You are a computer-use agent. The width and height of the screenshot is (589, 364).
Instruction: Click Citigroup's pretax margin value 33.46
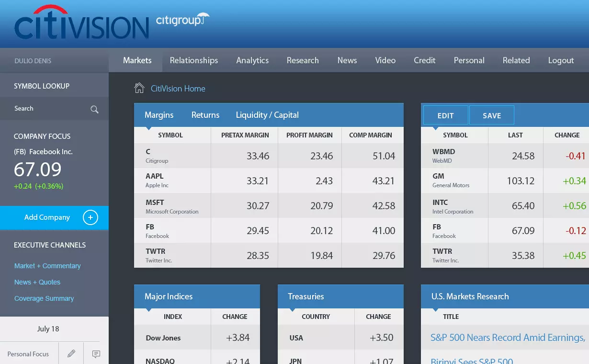pyautogui.click(x=258, y=156)
